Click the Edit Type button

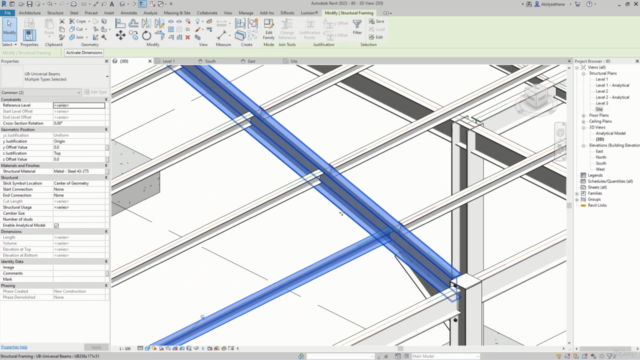(95, 93)
